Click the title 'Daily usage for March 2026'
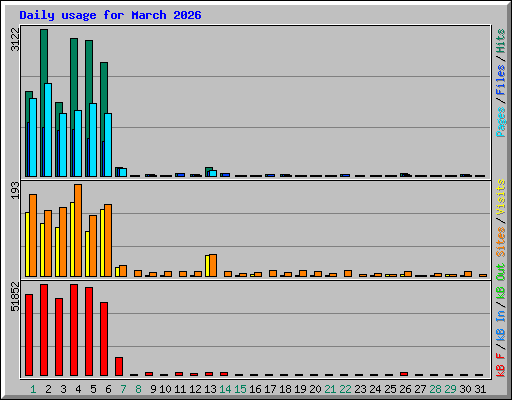The height and width of the screenshot is (400, 512). (110, 15)
